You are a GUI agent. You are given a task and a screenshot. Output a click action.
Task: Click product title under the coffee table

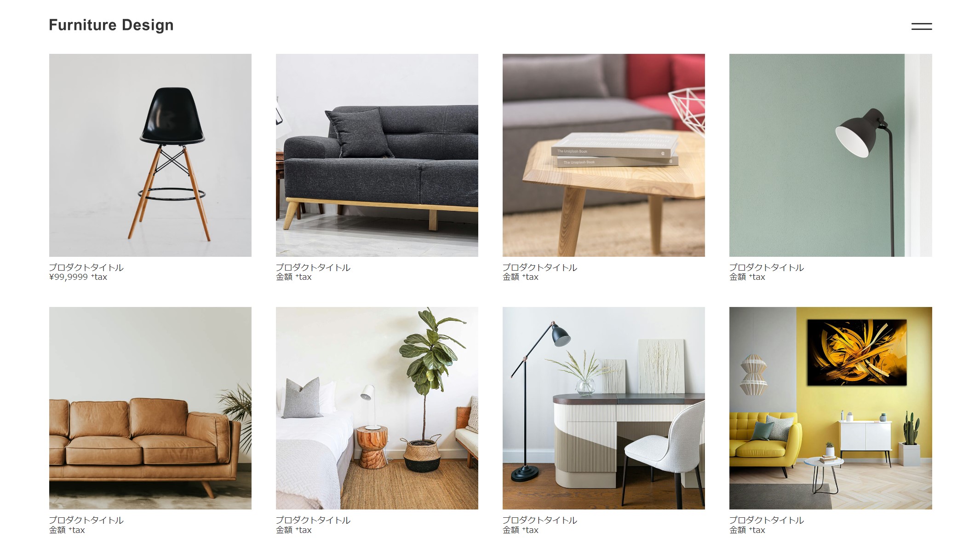click(540, 267)
